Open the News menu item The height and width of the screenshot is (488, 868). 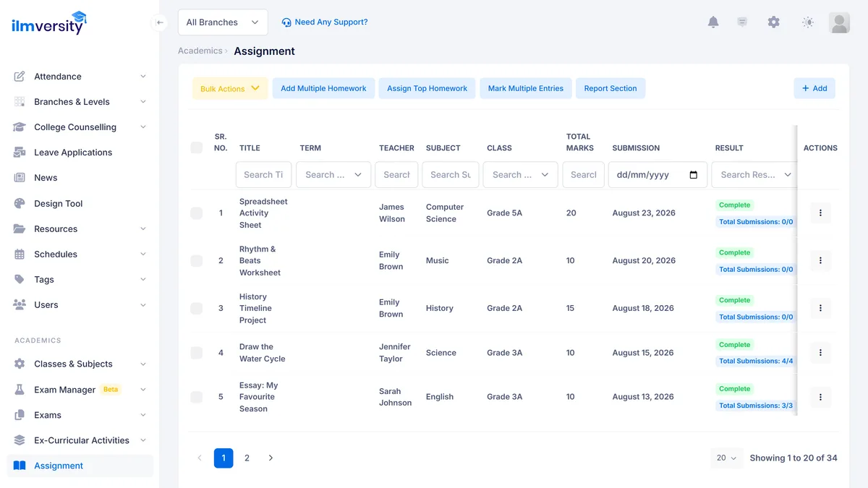pyautogui.click(x=80, y=178)
